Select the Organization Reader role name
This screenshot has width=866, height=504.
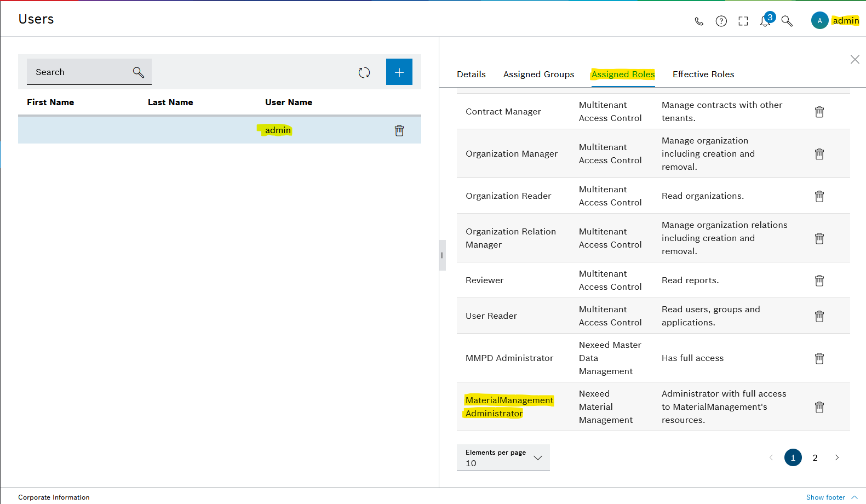(508, 196)
